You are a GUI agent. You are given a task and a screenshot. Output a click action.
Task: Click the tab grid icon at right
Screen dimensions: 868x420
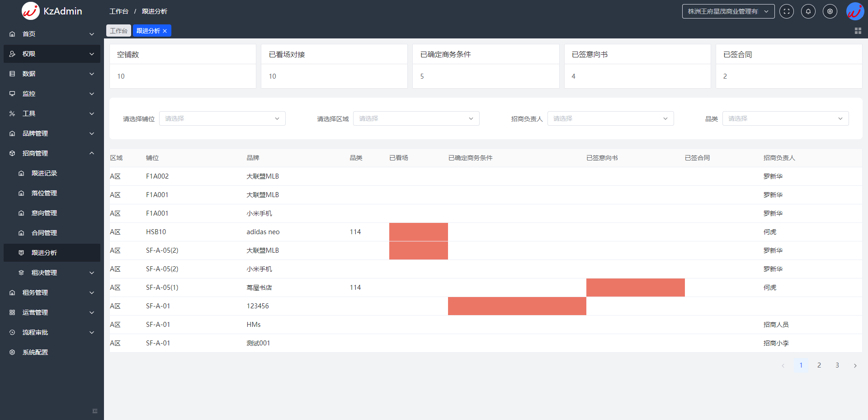[858, 31]
